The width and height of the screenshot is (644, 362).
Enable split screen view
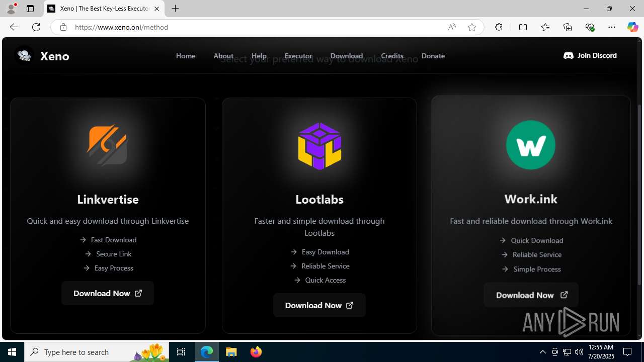523,27
